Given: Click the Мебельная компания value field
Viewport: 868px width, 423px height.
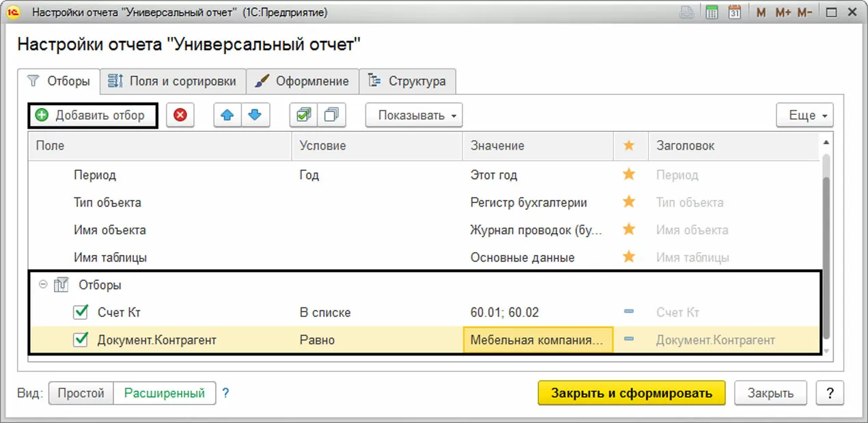Looking at the screenshot, I should coord(537,340).
